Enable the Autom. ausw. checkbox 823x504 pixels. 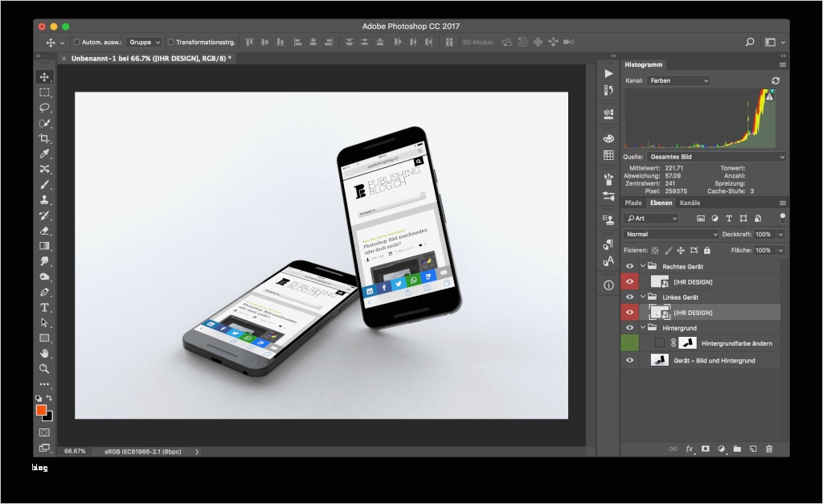coord(76,42)
